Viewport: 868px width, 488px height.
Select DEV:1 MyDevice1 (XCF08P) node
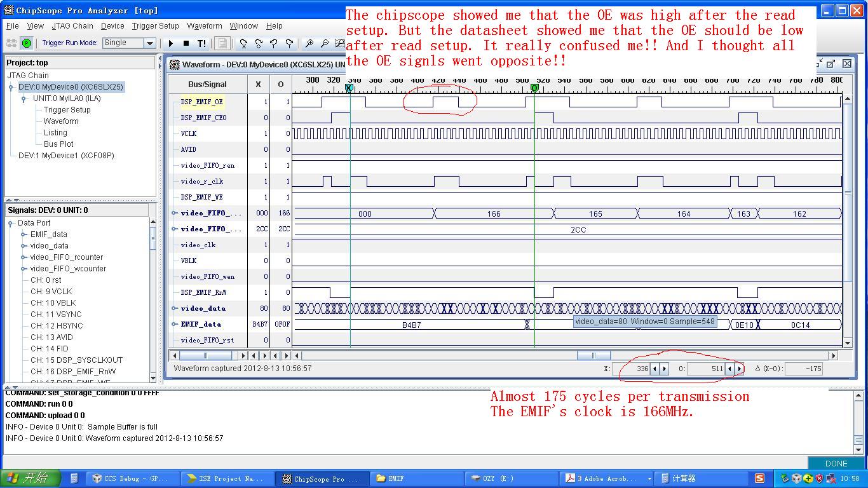66,156
